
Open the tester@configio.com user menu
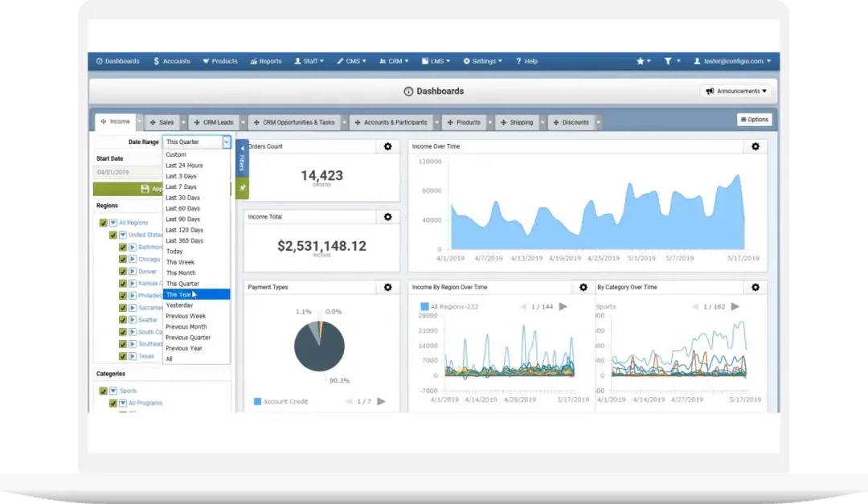[732, 61]
